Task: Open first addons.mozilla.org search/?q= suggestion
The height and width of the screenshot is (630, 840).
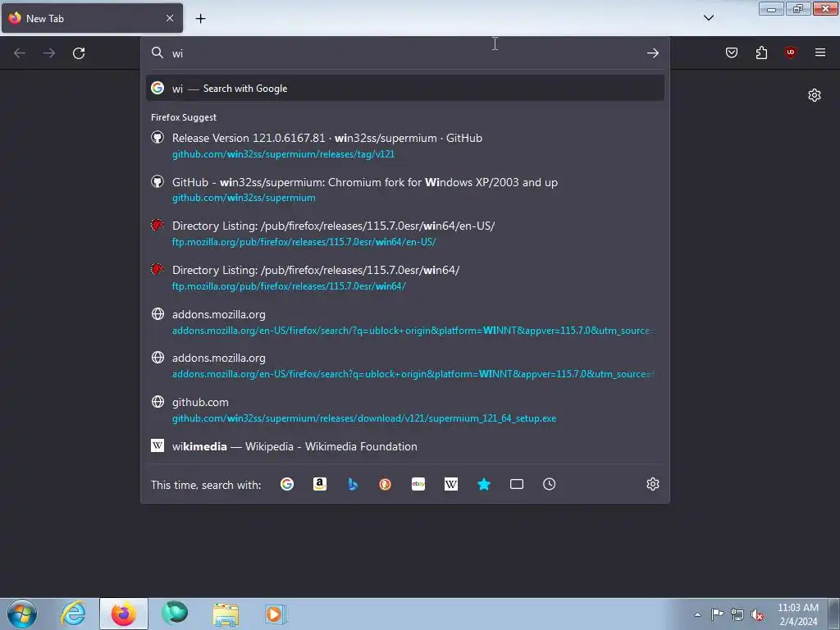Action: (x=405, y=322)
